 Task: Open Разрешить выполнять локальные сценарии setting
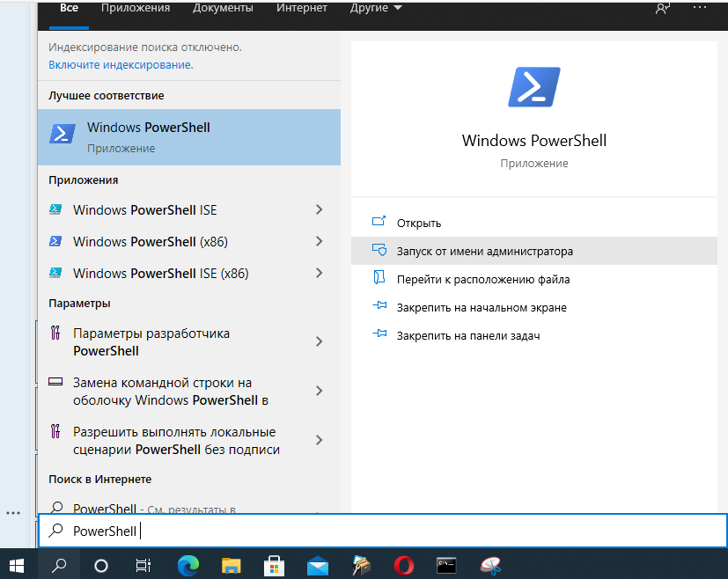coord(189,440)
